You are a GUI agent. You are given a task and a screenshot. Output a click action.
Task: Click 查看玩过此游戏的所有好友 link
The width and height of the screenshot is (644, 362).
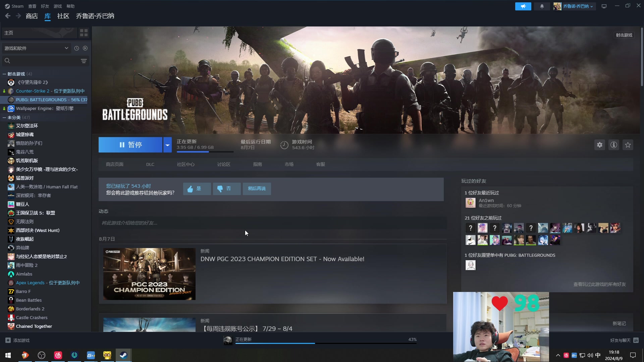pyautogui.click(x=599, y=284)
